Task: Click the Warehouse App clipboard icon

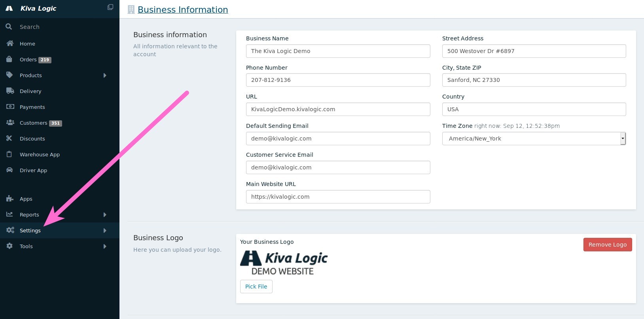Action: [9, 154]
